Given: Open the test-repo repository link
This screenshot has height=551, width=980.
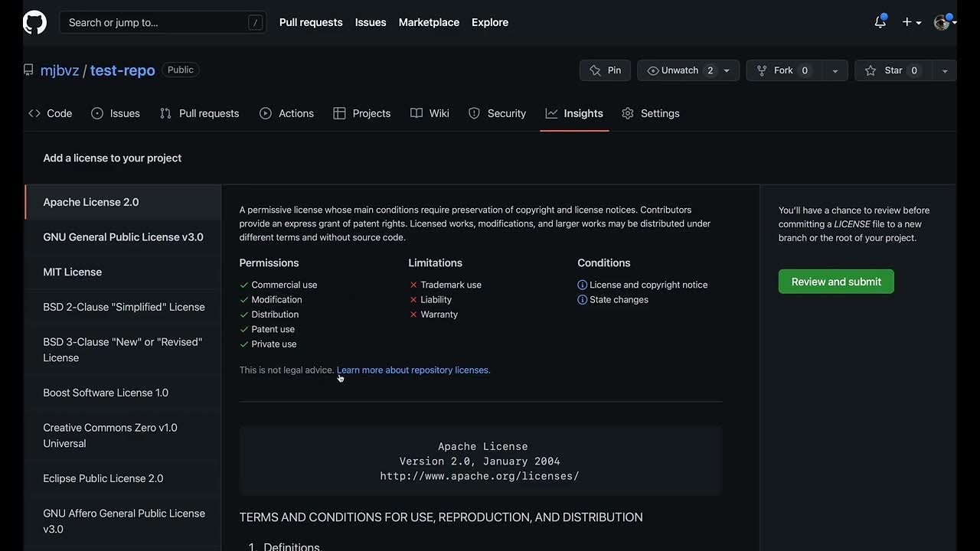Looking at the screenshot, I should [x=122, y=70].
